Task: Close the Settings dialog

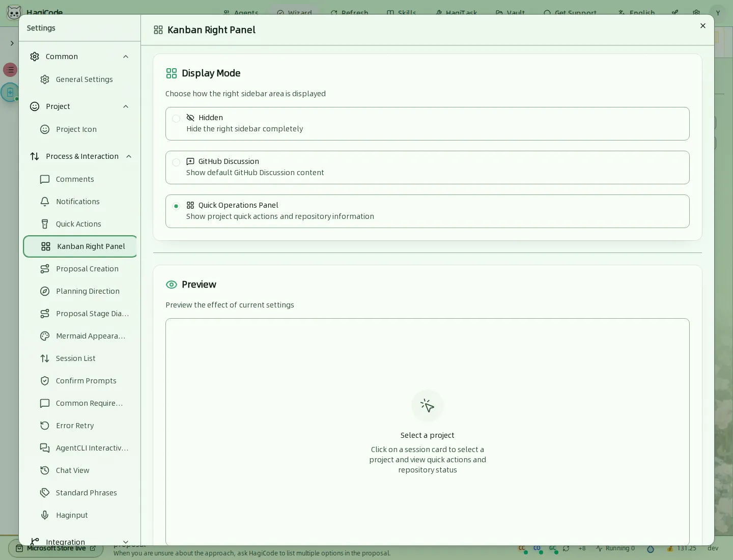Action: click(x=703, y=26)
